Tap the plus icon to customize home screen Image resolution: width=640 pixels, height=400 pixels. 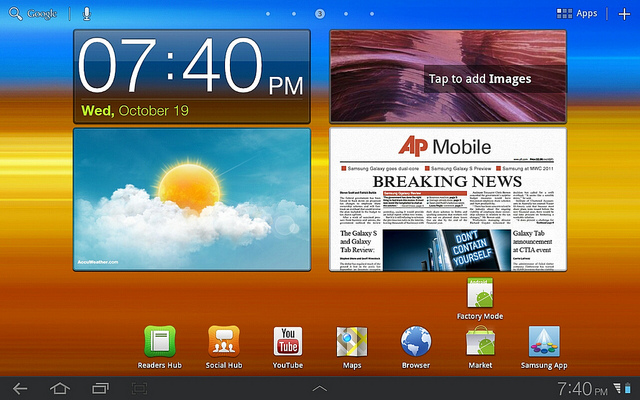click(624, 14)
